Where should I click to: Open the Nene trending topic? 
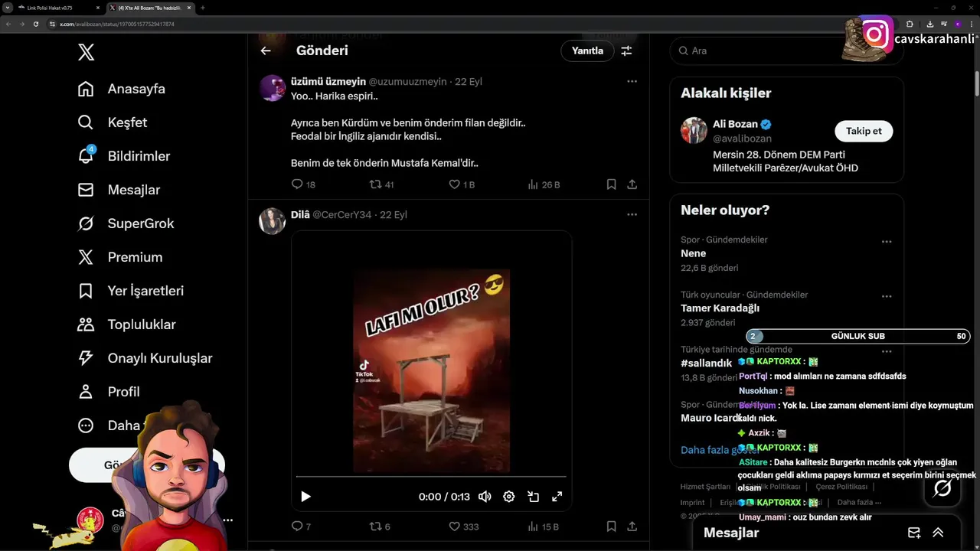(x=694, y=253)
